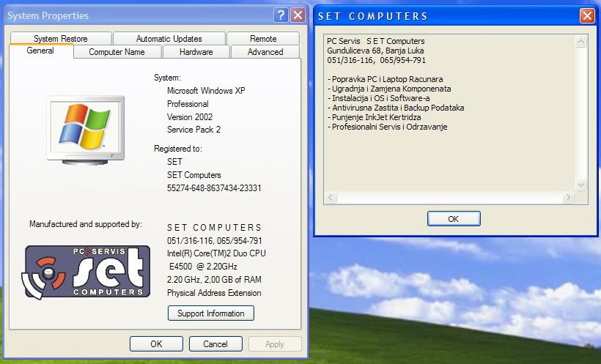The image size is (601, 364).
Task: Click '- Punjenje InkJet Kertridza' line
Action: [x=374, y=117]
